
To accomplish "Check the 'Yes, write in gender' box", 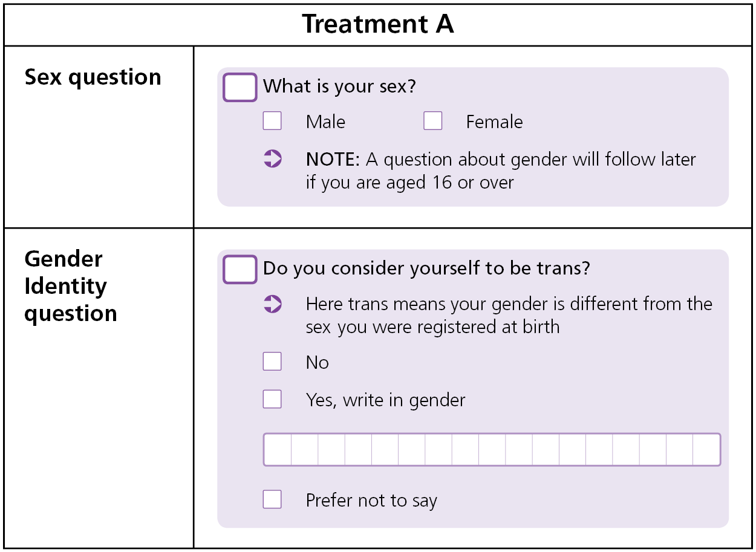I will tap(272, 399).
